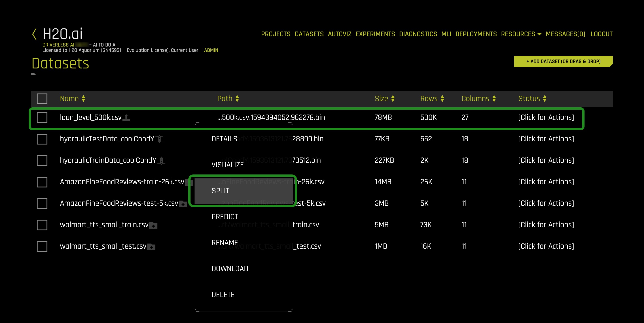Click the icon beside hydraulicTrainData_coolCondY
Screen dimensions: 644x323
tap(161, 161)
